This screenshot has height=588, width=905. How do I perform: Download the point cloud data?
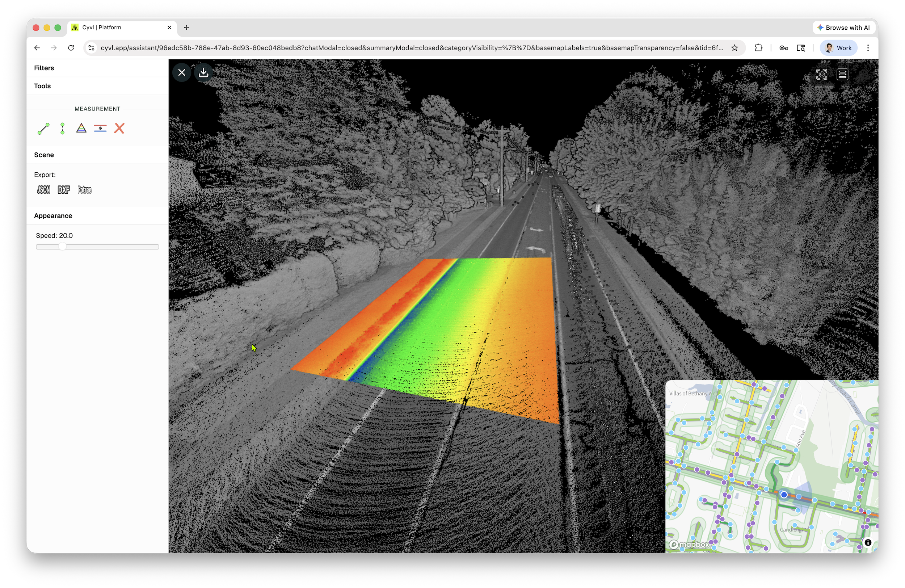pos(203,72)
